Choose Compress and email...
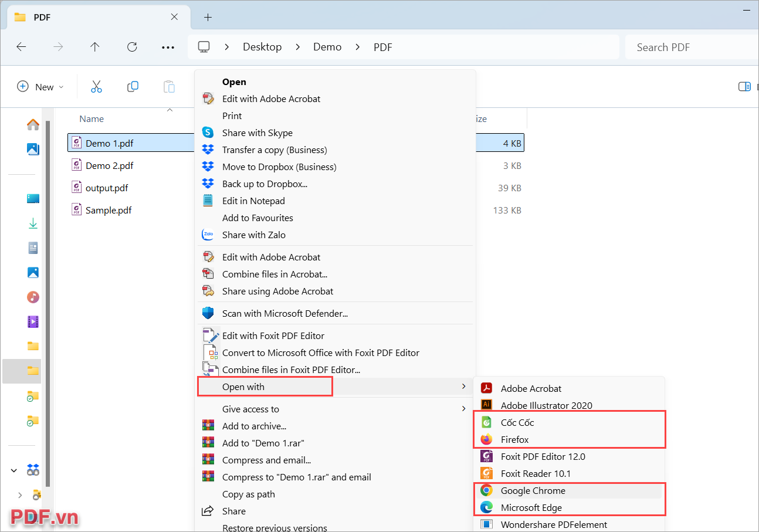 335,460
